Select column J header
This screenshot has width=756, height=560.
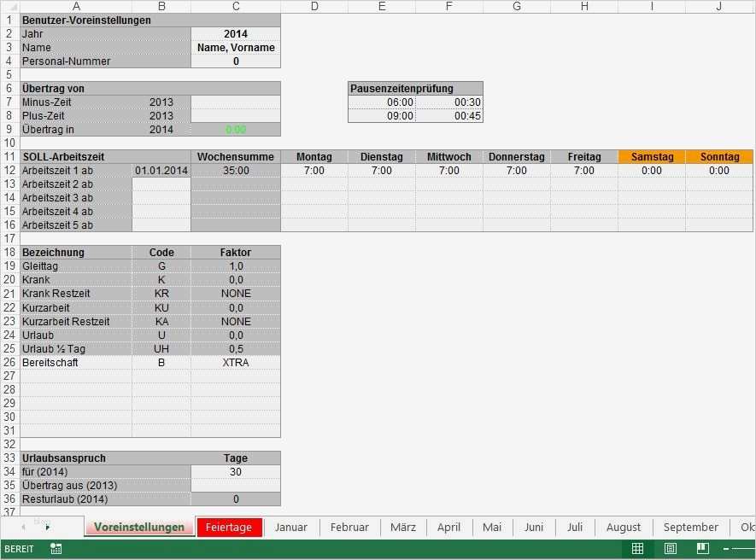[719, 6]
